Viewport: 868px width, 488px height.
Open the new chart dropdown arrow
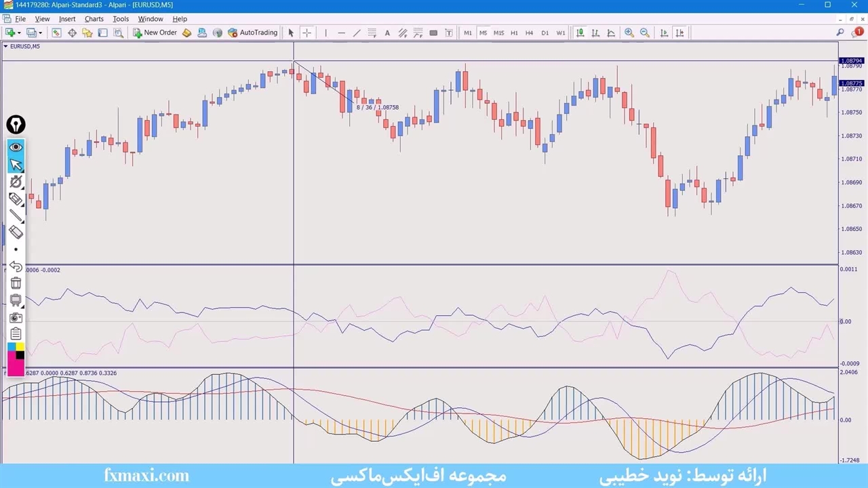[x=18, y=33]
